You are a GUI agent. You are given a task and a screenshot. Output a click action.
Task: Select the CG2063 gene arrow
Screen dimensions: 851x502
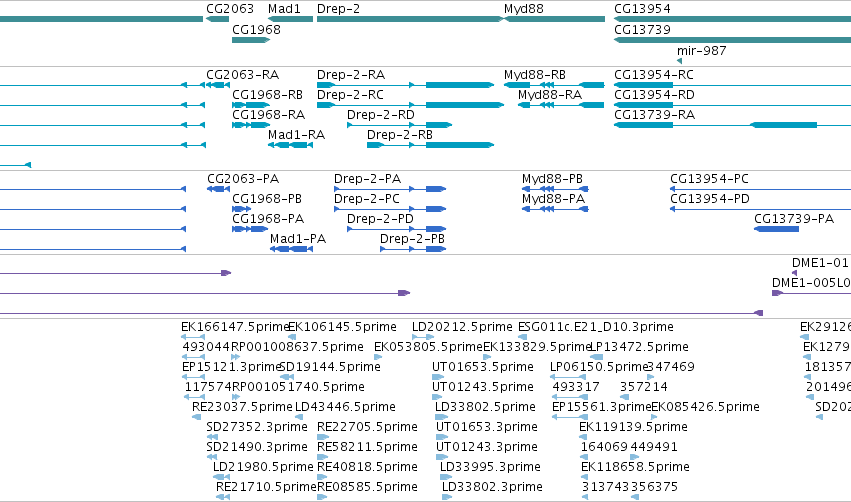218,19
